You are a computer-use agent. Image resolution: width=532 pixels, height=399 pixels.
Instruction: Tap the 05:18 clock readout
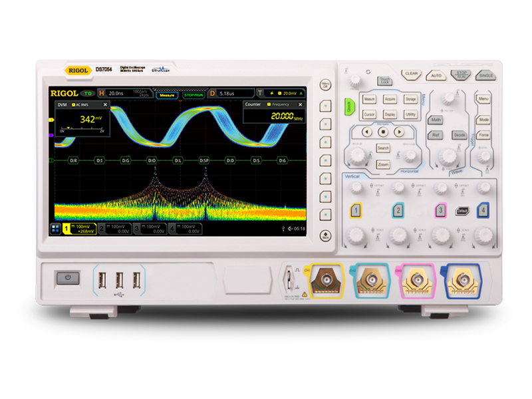(299, 229)
